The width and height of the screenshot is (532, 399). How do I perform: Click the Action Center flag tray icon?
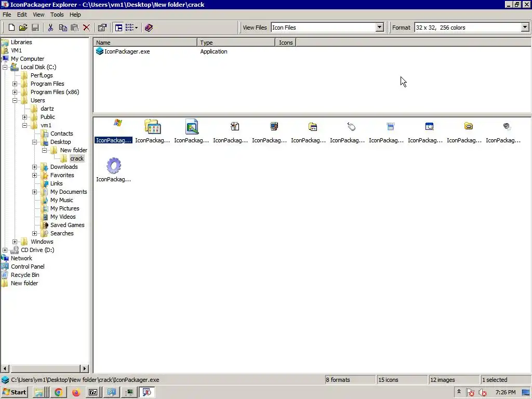point(470,393)
